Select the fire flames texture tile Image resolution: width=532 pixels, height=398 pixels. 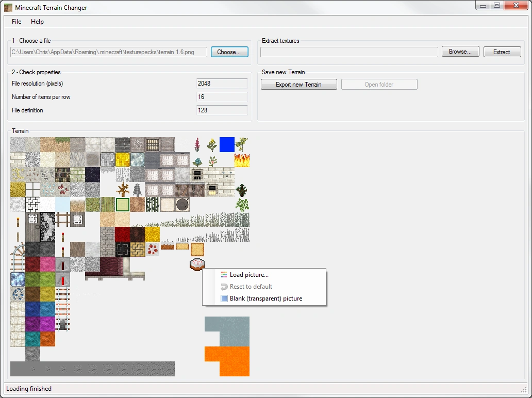[x=242, y=159]
